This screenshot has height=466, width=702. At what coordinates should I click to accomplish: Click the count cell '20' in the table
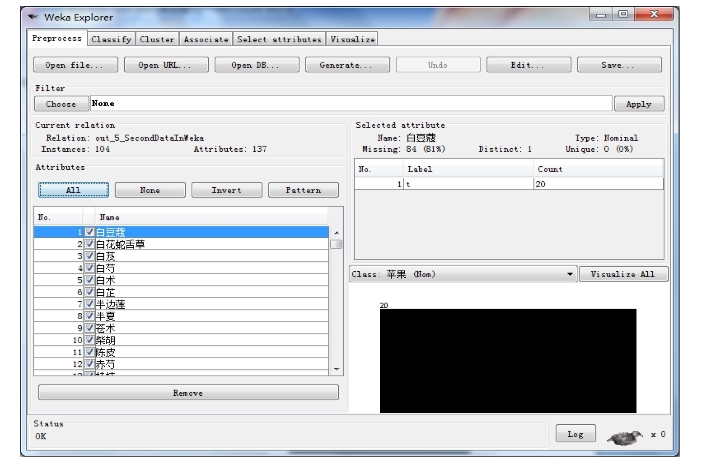pyautogui.click(x=598, y=184)
